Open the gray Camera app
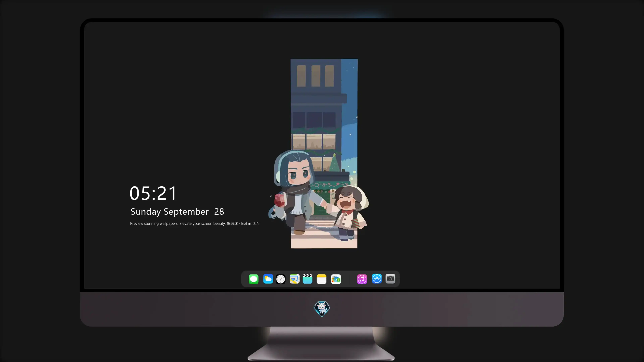Image resolution: width=644 pixels, height=362 pixels. tap(390, 279)
